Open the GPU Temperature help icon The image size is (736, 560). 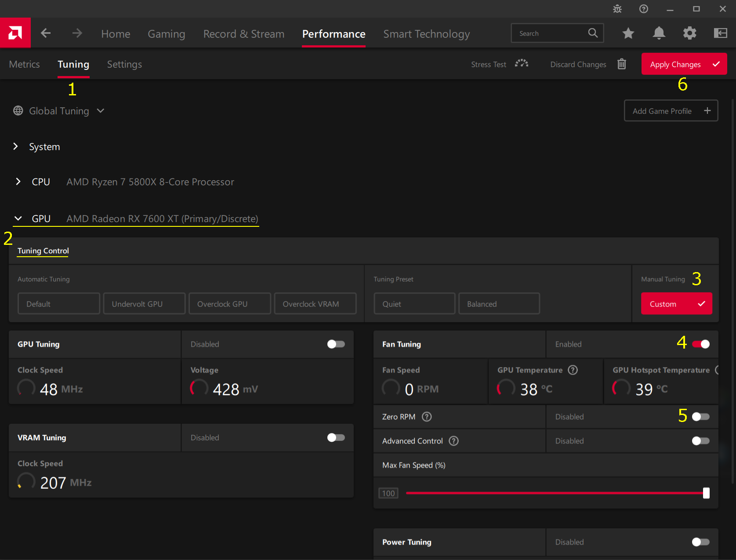click(573, 370)
